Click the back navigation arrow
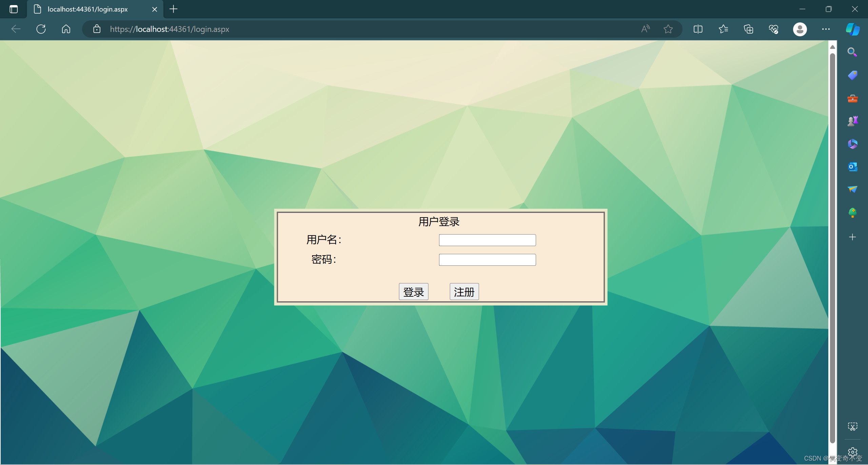The height and width of the screenshot is (465, 868). [x=16, y=29]
